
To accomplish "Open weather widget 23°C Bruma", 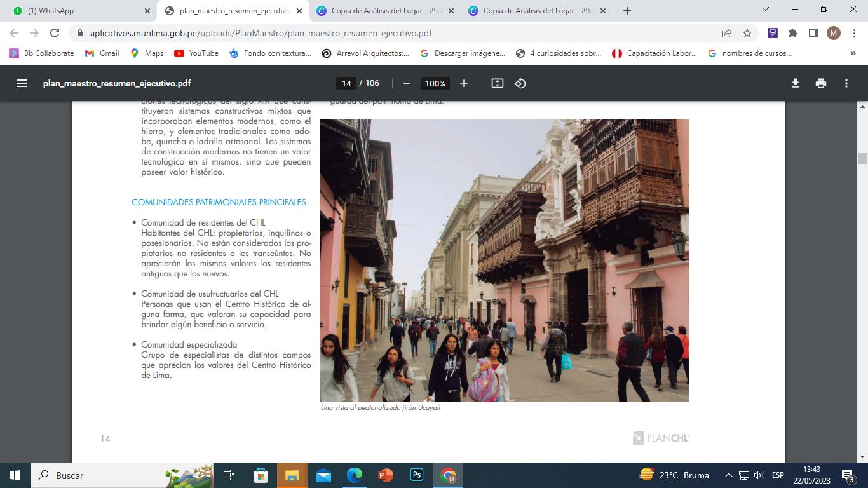I will tap(674, 475).
